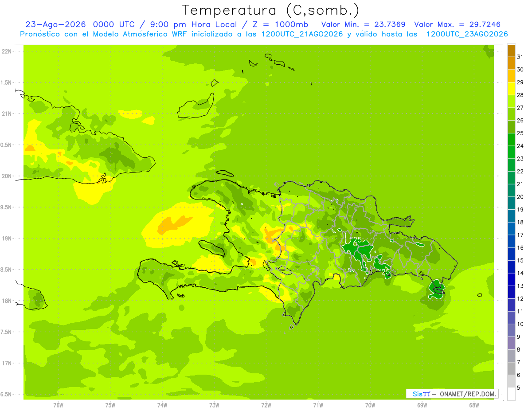Click the '70W' longitude axis label

click(x=370, y=405)
